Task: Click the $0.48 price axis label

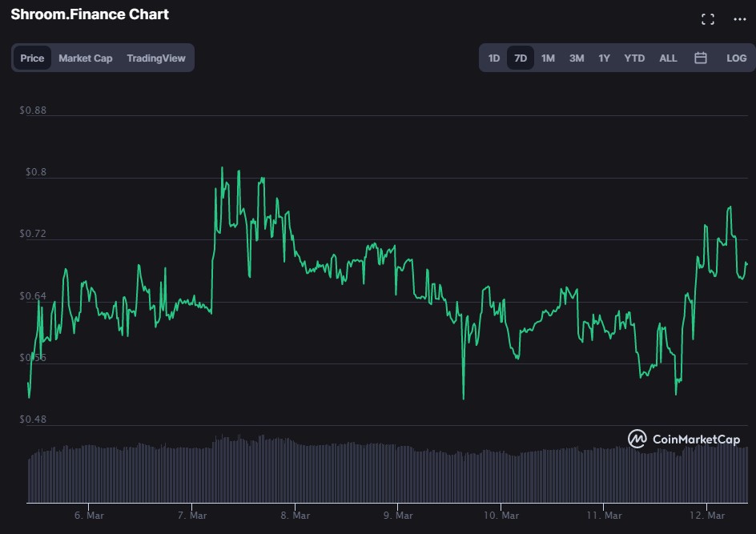Action: tap(33, 420)
